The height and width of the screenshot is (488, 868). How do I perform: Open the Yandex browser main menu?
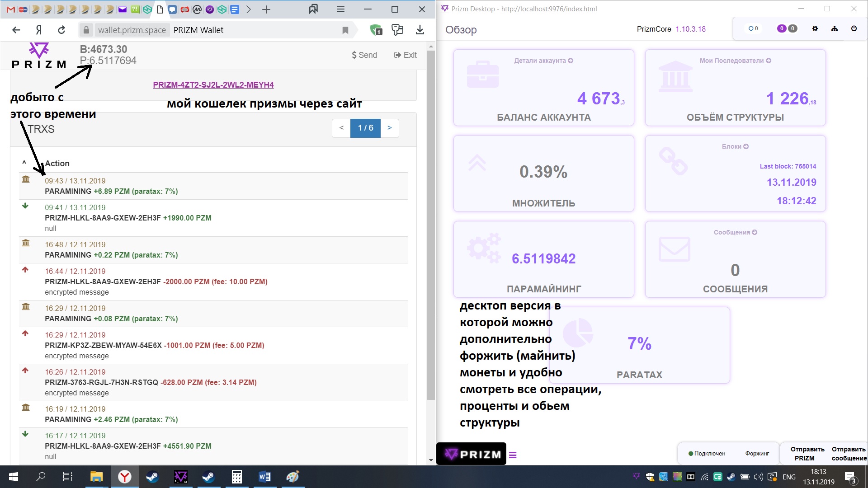[341, 9]
